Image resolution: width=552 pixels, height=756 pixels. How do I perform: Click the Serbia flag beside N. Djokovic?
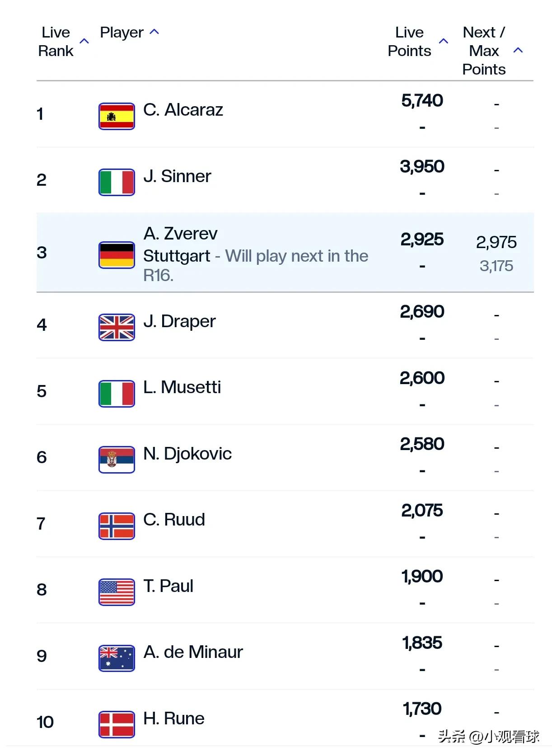point(117,460)
